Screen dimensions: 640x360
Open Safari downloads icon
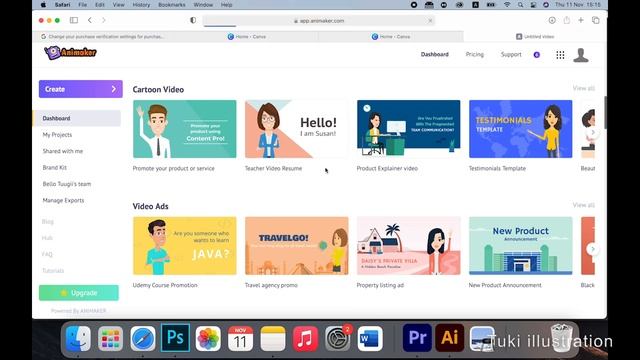[x=552, y=20]
